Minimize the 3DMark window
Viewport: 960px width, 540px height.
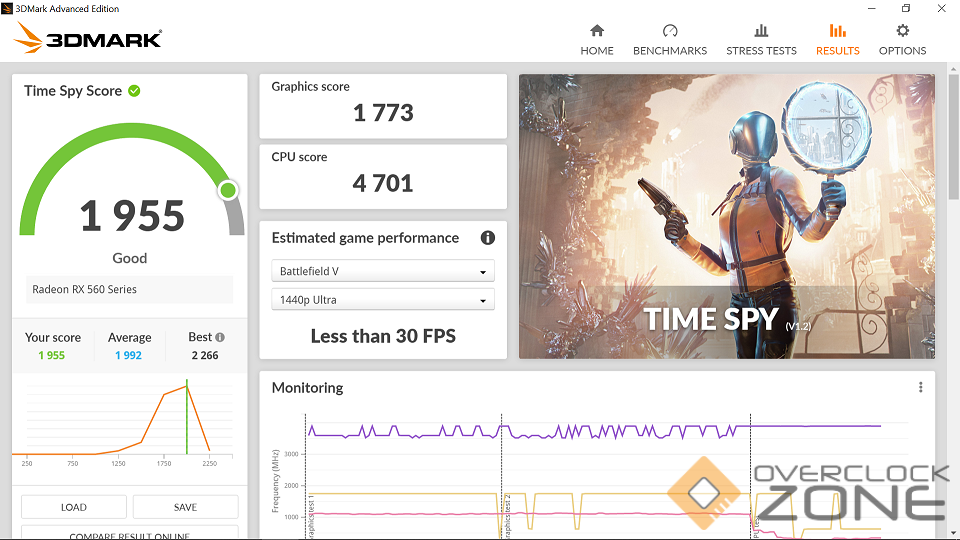click(x=872, y=9)
